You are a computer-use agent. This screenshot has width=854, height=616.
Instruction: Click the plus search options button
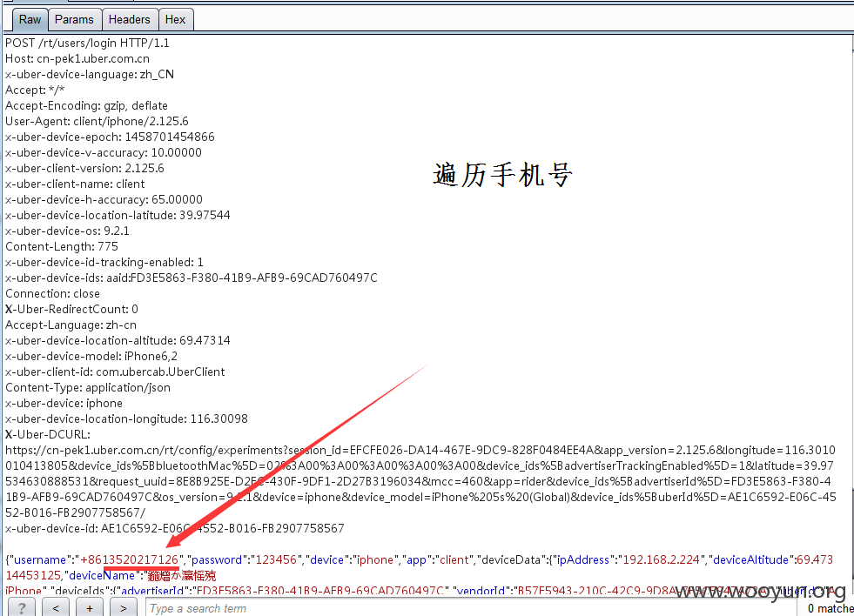90,607
